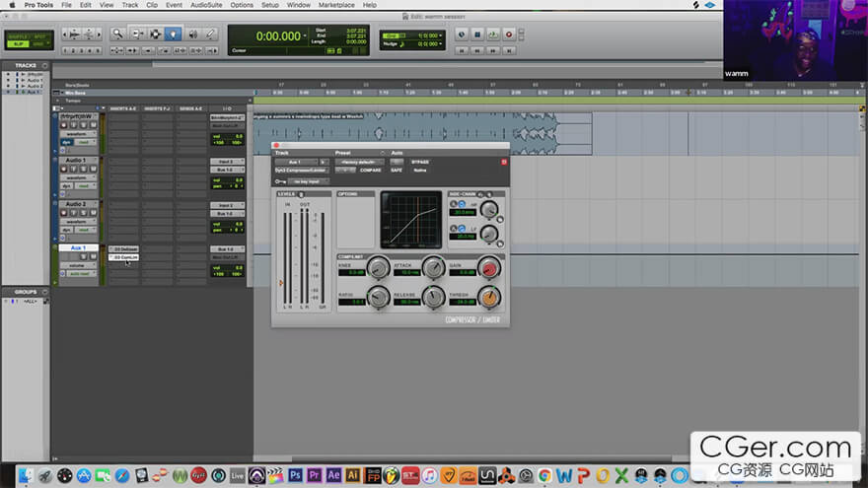Image resolution: width=868 pixels, height=488 pixels.
Task: Click the D3 DeEsser insert on Aux 1
Action: (x=124, y=249)
